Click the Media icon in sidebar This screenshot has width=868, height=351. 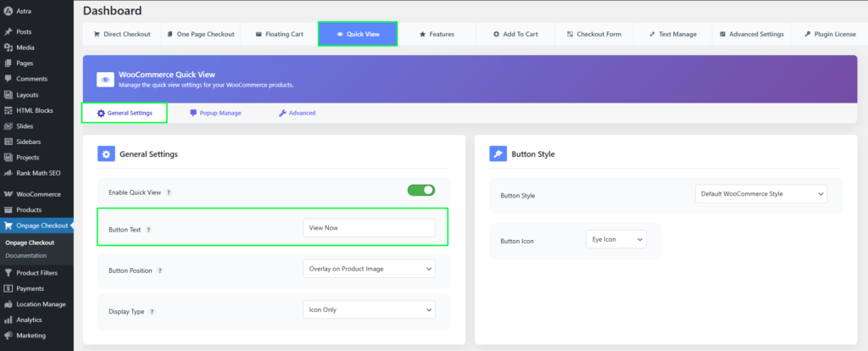pyautogui.click(x=8, y=47)
